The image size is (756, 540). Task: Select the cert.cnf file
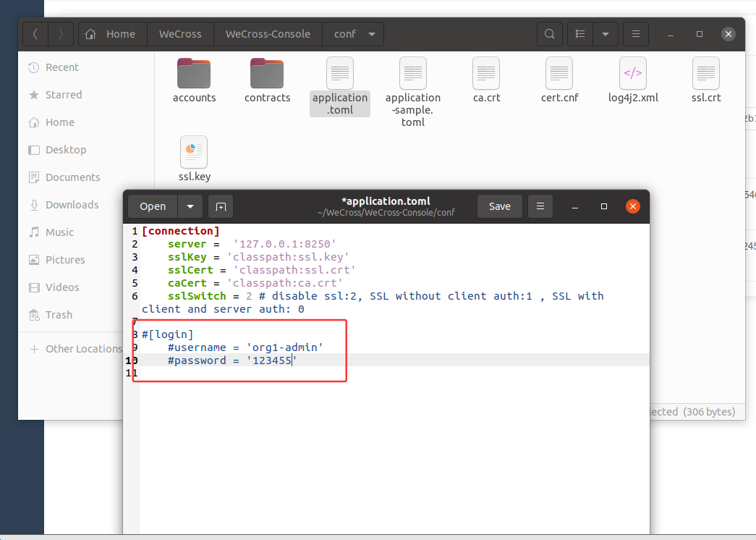[x=559, y=80]
